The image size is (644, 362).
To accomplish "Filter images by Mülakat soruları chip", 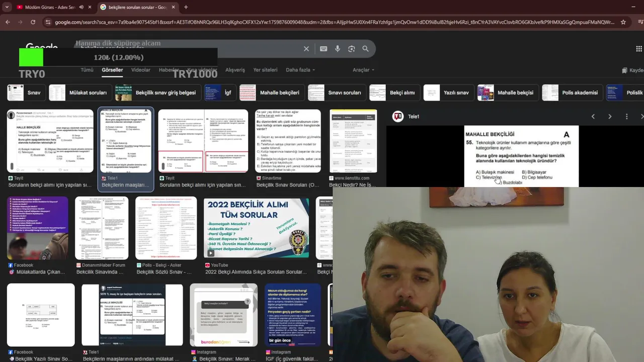I will click(80, 93).
